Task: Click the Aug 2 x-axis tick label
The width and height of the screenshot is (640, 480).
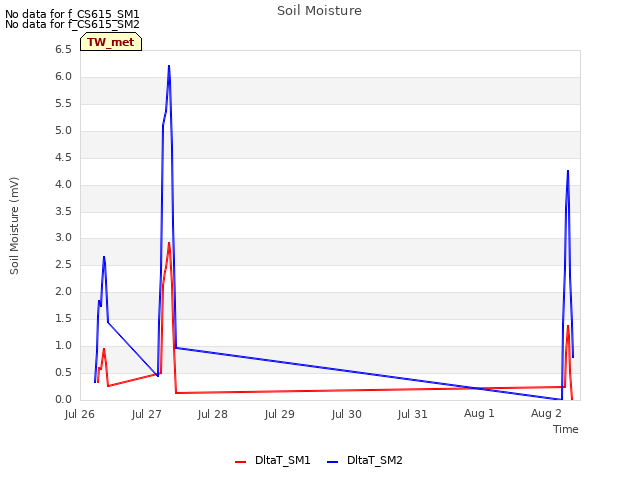Action: click(x=546, y=413)
